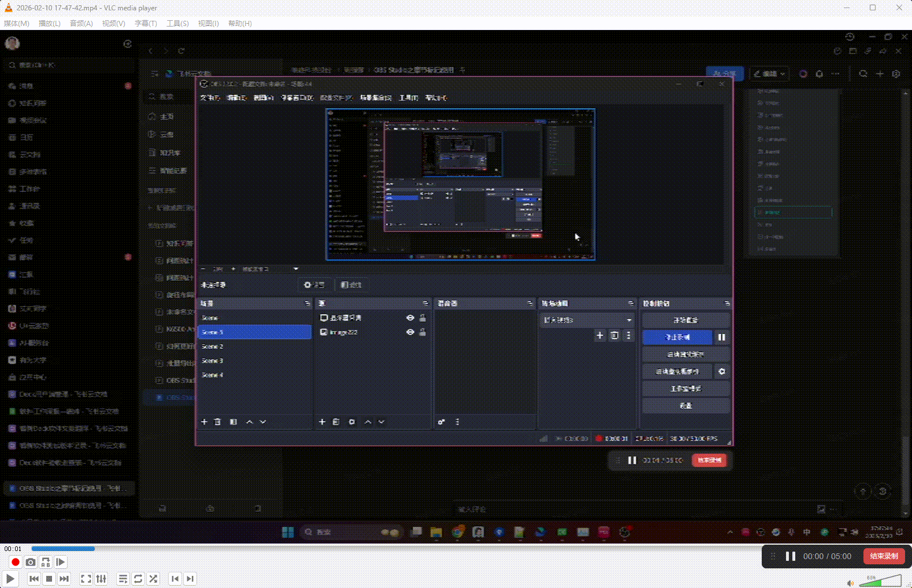Select Scene 3 in the OBS scenes list

coord(254,360)
